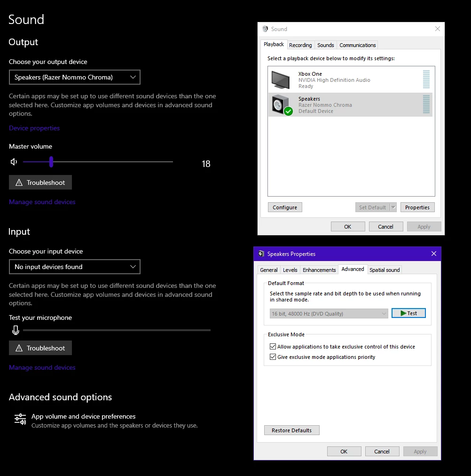
Task: Click the microphone icon under Test your microphone
Action: pos(16,330)
